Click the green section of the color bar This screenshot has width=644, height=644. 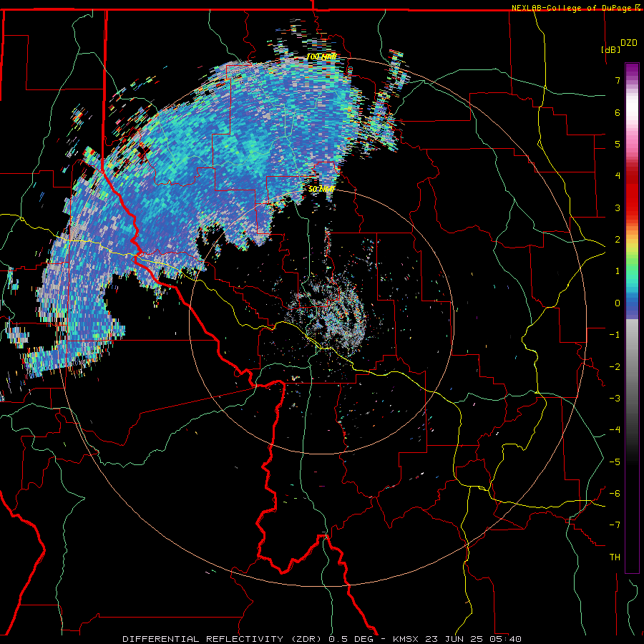click(632, 263)
